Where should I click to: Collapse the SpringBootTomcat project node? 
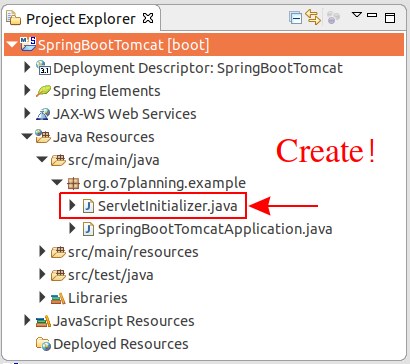pyautogui.click(x=12, y=44)
